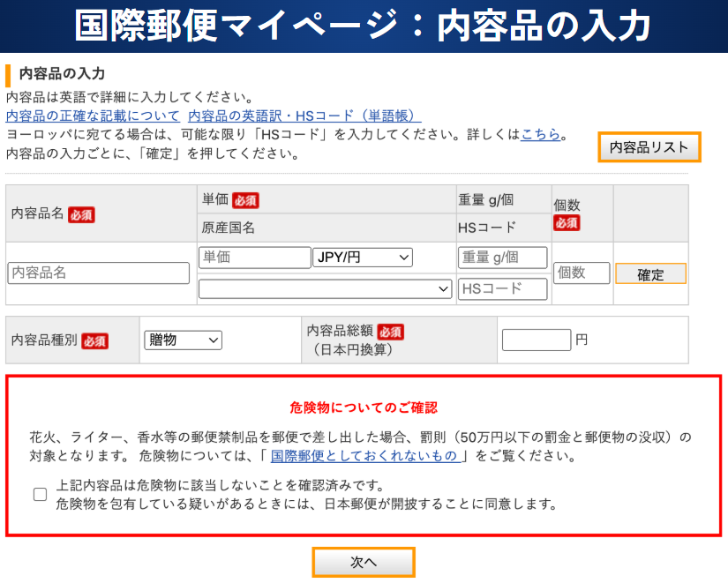Follow the こちら link for HS code details
Image resolution: width=728 pixels, height=583 pixels.
[x=540, y=135]
